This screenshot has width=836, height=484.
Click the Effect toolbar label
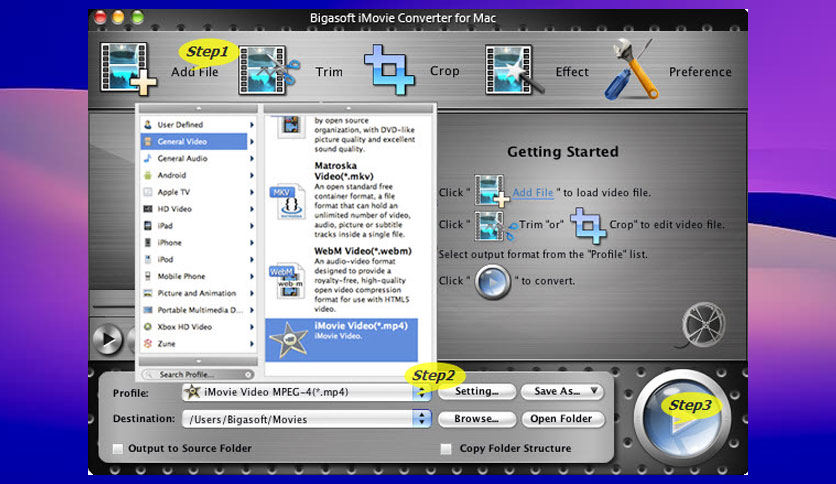tap(572, 71)
